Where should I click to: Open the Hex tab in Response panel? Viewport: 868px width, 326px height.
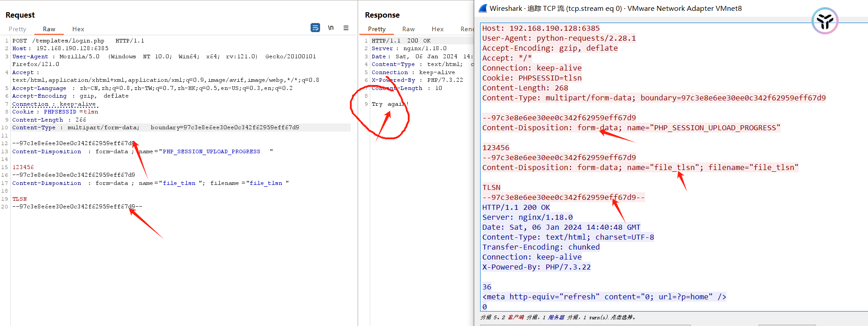[x=438, y=29]
